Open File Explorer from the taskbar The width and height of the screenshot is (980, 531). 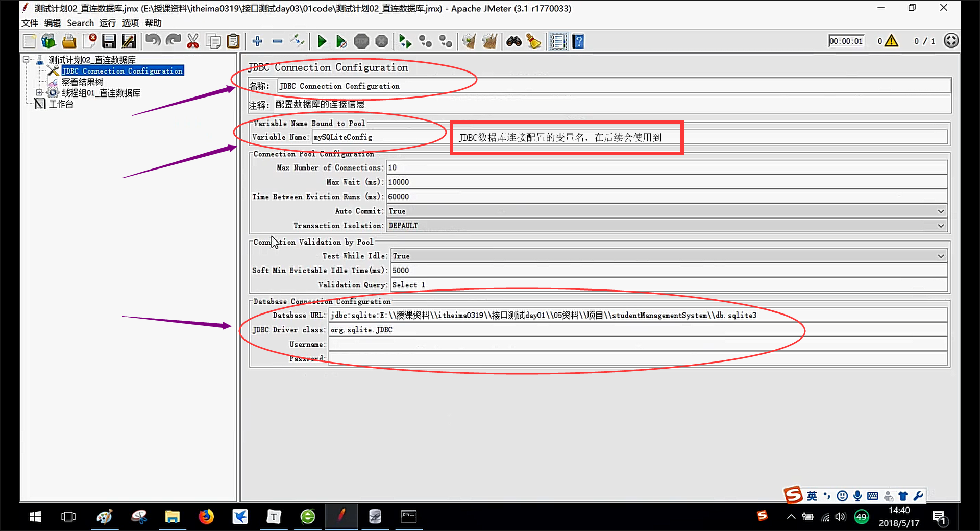(x=172, y=517)
